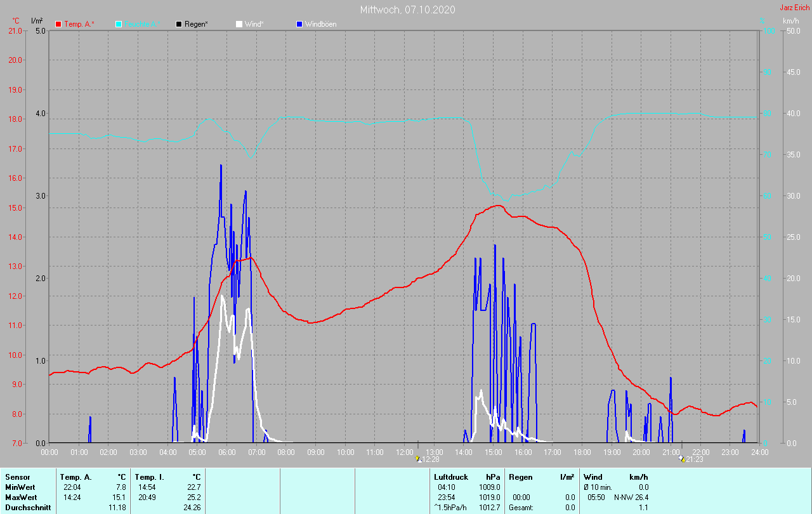Click the red Temp. A. legend swatch
This screenshot has width=812, height=514.
click(x=58, y=24)
